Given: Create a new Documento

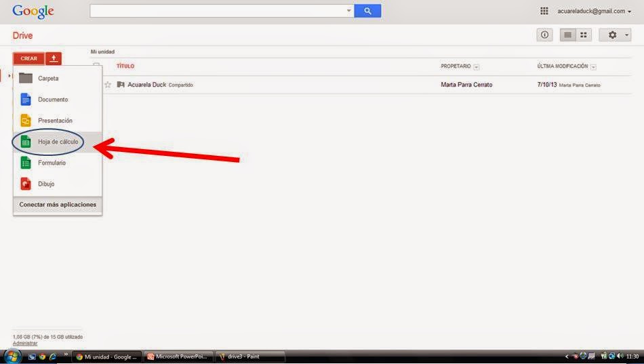Looking at the screenshot, I should click(58, 100).
